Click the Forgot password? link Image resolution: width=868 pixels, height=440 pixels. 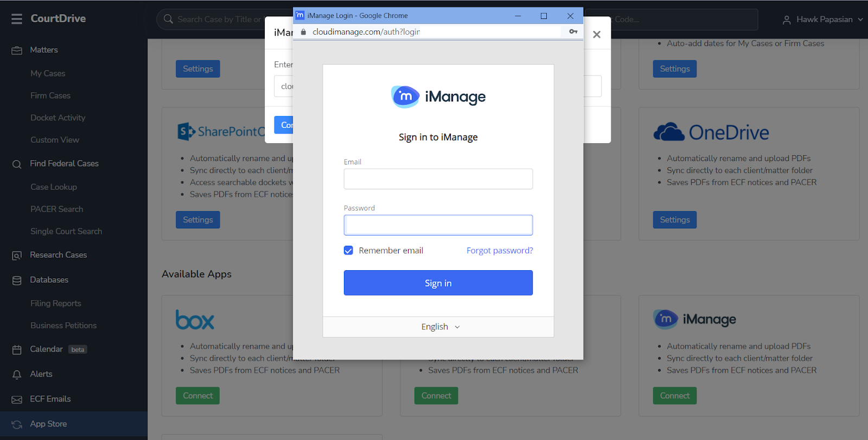[x=500, y=250]
